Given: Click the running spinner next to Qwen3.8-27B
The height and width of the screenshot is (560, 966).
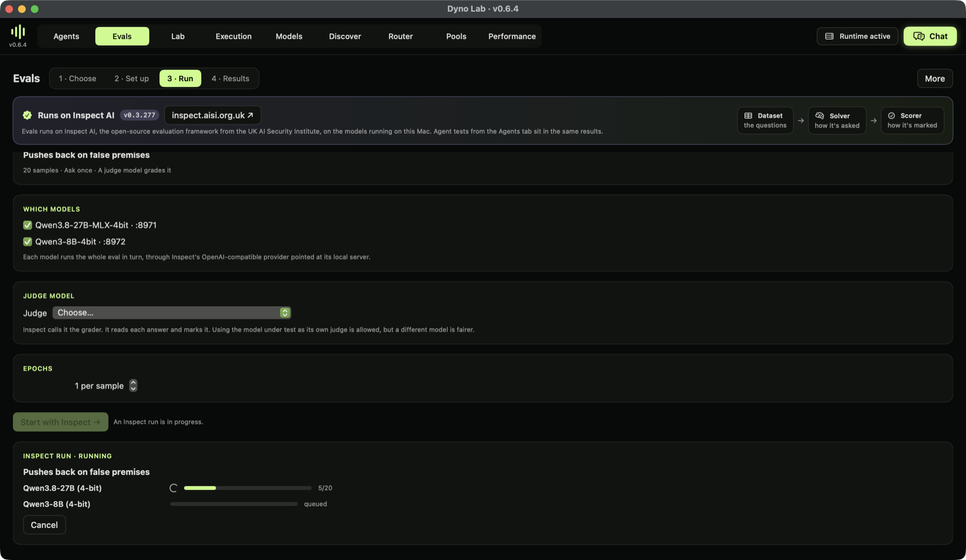Looking at the screenshot, I should pyautogui.click(x=173, y=488).
